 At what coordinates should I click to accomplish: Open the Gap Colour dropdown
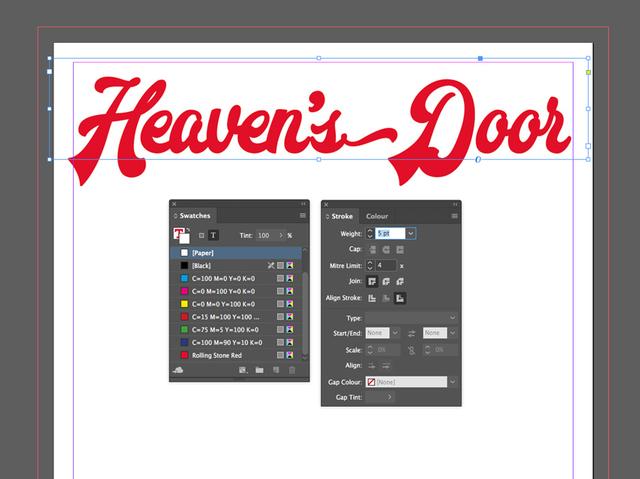[x=453, y=382]
